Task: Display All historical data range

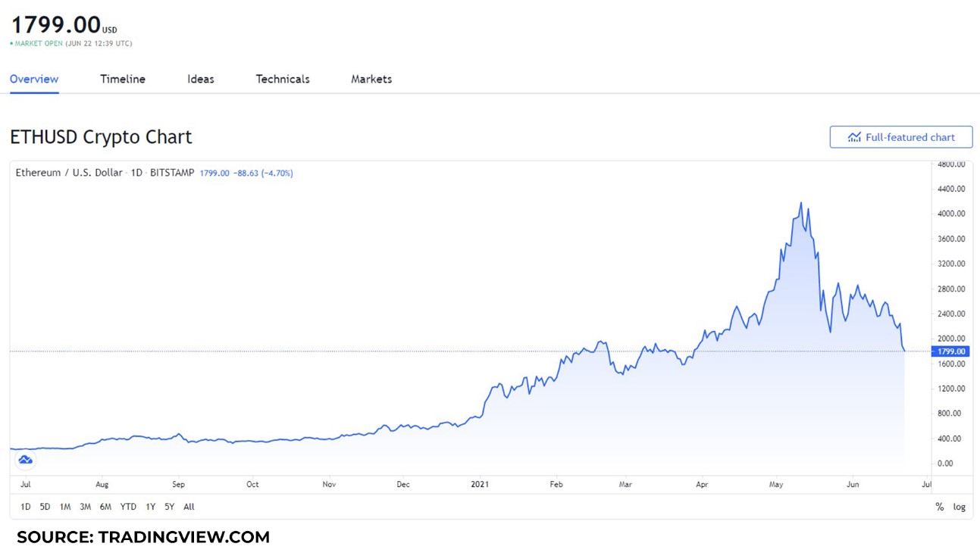Action: click(189, 507)
